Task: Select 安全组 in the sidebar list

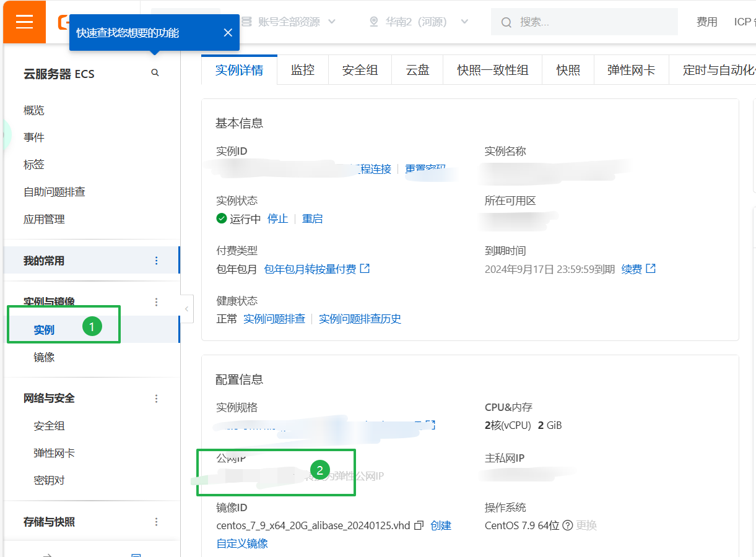Action: coord(49,426)
